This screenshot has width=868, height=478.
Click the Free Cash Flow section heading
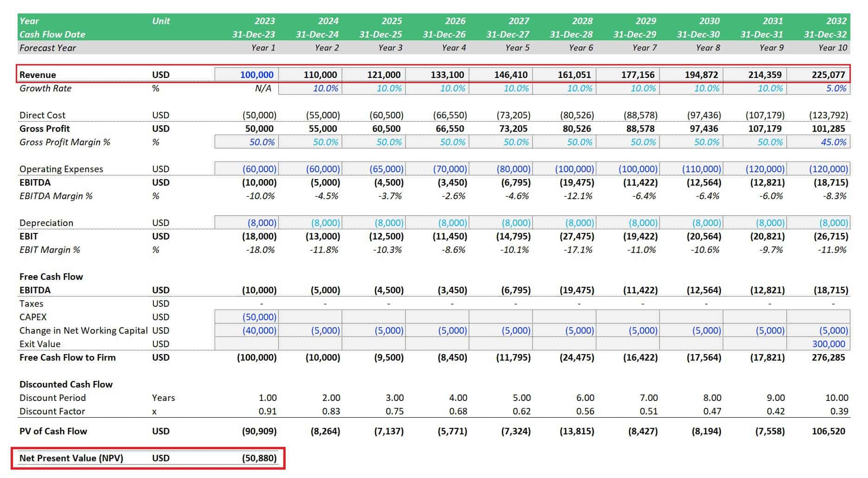click(x=51, y=277)
